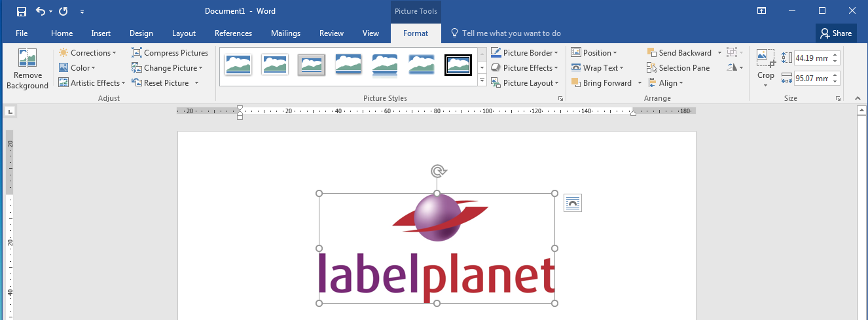This screenshot has height=320, width=868.
Task: Expand Bring Forward dropdown arrow
Action: click(x=640, y=83)
